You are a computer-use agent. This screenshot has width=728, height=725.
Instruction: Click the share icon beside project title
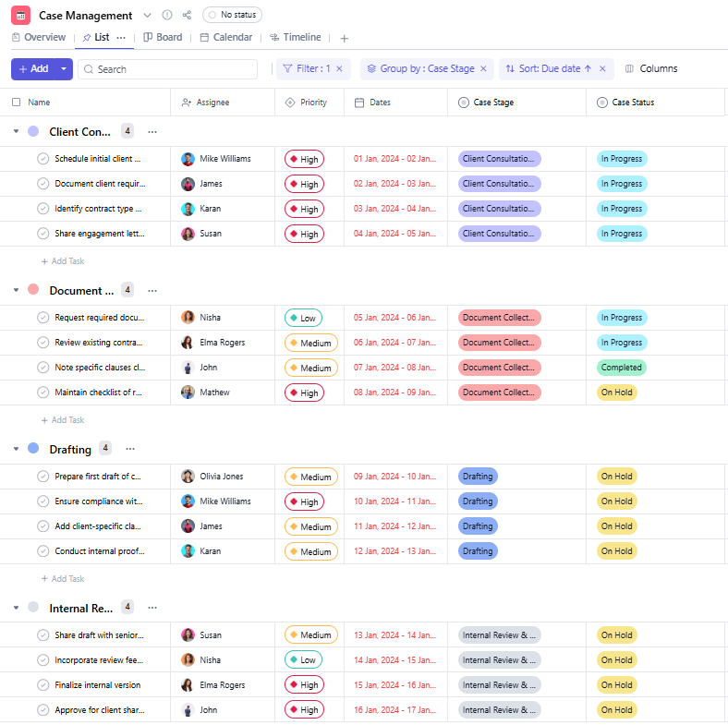(x=188, y=16)
